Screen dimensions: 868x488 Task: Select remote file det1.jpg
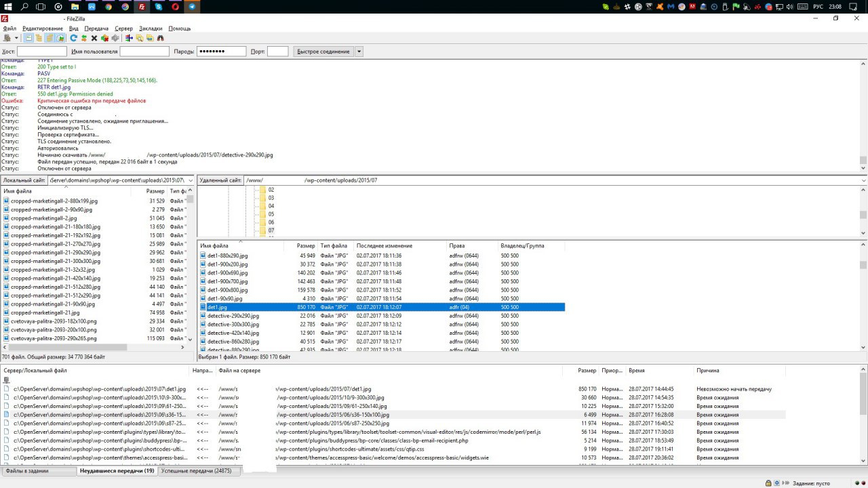click(382, 307)
